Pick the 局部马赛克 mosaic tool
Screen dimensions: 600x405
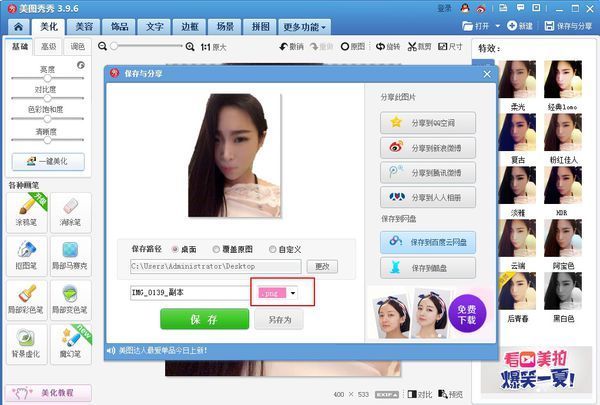71,256
